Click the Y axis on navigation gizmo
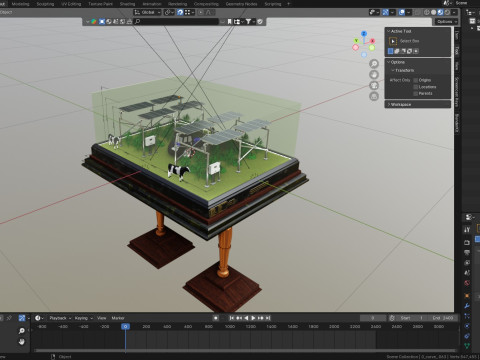 point(356,41)
